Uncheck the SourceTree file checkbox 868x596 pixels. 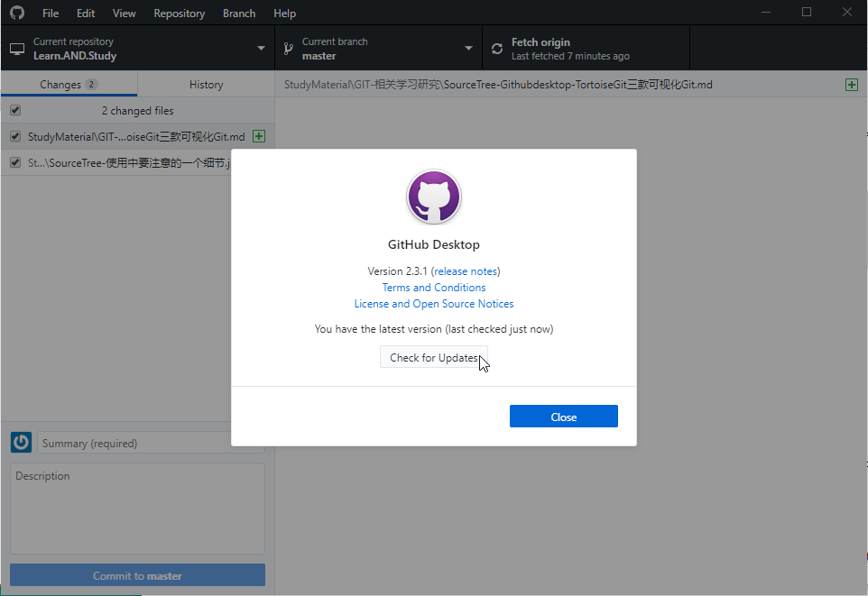coord(15,162)
